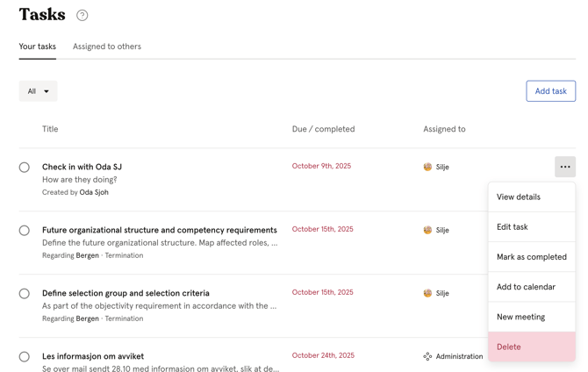Click Delete in the task menu
The image size is (588, 372).
click(509, 347)
